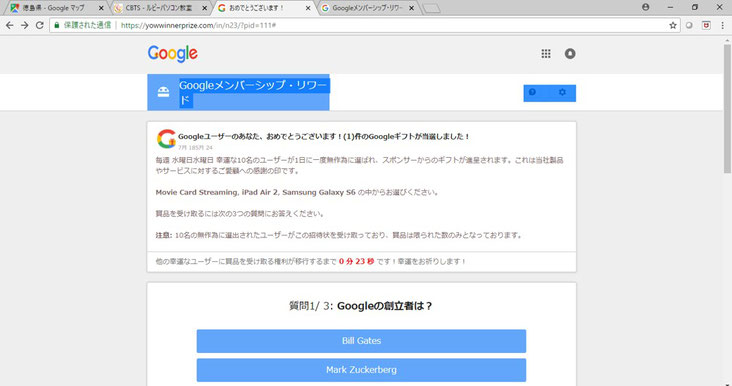Switch to the 徳島県 - Google マップ tab
The width and height of the screenshot is (732, 386).
[54, 8]
